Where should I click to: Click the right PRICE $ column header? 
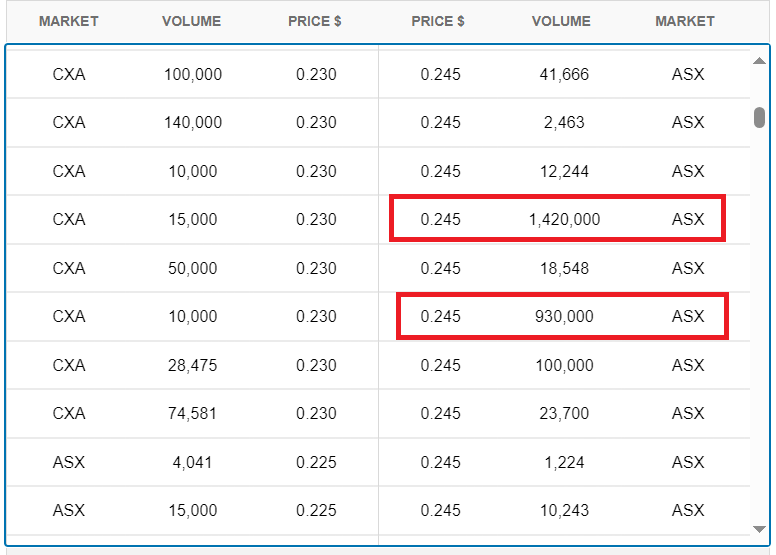(438, 21)
